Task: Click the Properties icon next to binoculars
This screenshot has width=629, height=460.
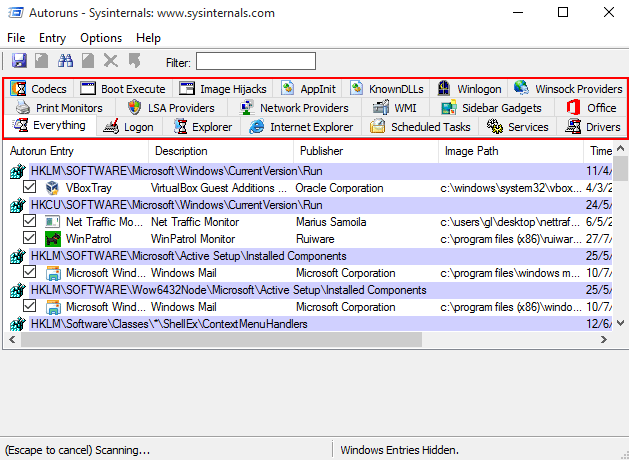Action: click(88, 61)
